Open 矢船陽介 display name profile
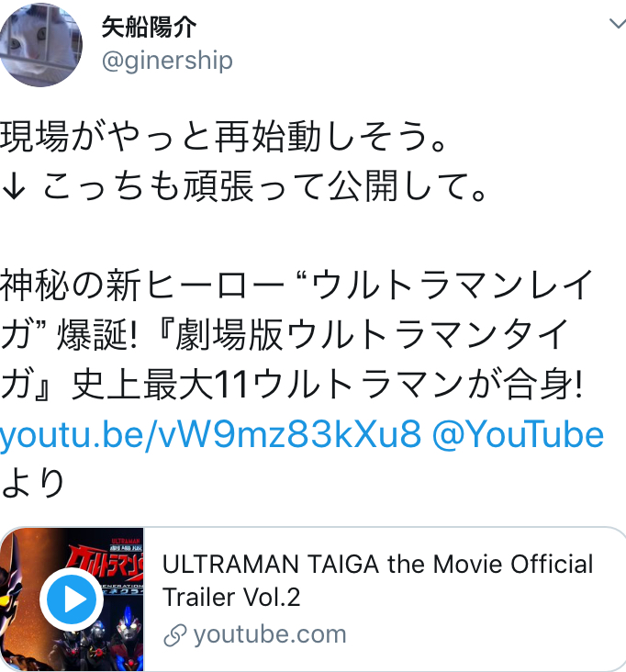626x672 pixels. [x=149, y=28]
